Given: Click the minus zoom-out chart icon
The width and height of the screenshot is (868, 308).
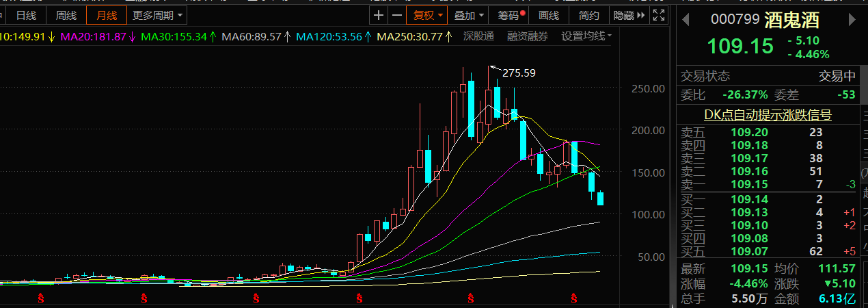Looking at the screenshot, I should (396, 15).
